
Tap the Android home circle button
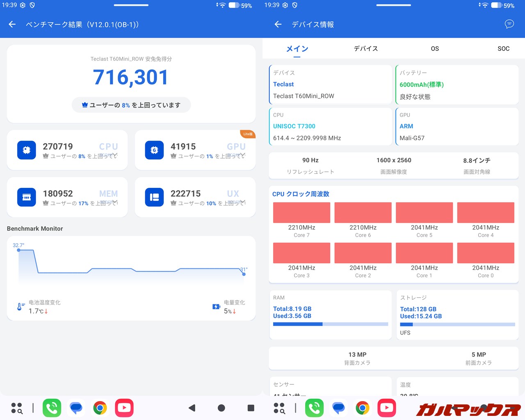pyautogui.click(x=221, y=408)
